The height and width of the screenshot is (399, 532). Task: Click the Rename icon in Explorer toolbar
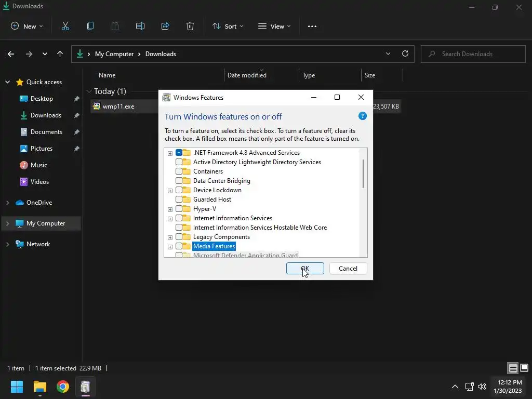(x=140, y=26)
